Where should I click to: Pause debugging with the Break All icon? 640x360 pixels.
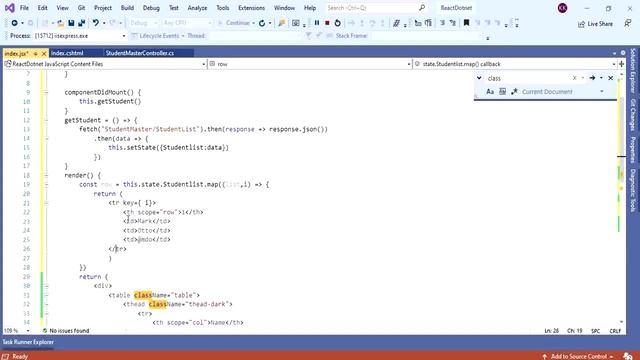[x=317, y=23]
